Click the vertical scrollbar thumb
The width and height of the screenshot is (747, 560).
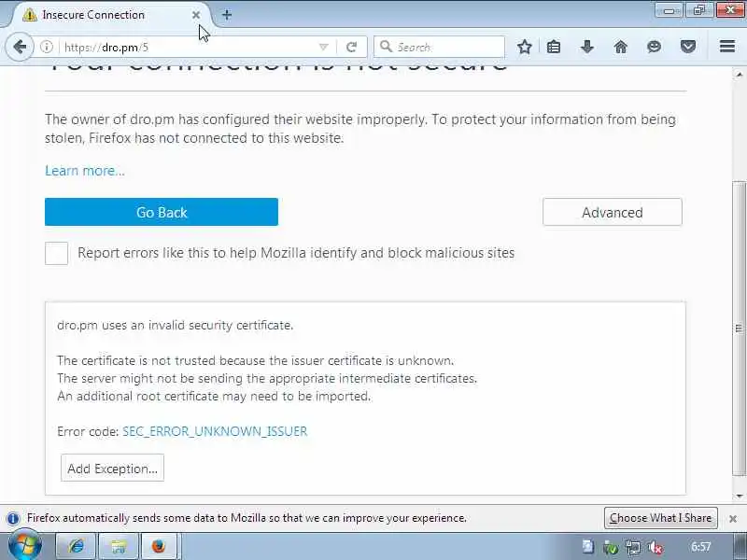tap(739, 329)
